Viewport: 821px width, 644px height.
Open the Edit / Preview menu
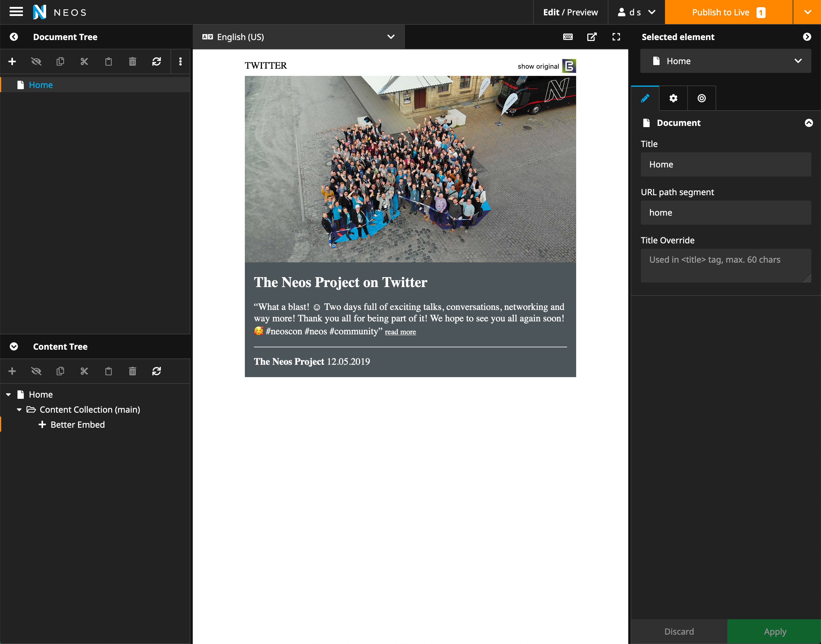[570, 12]
